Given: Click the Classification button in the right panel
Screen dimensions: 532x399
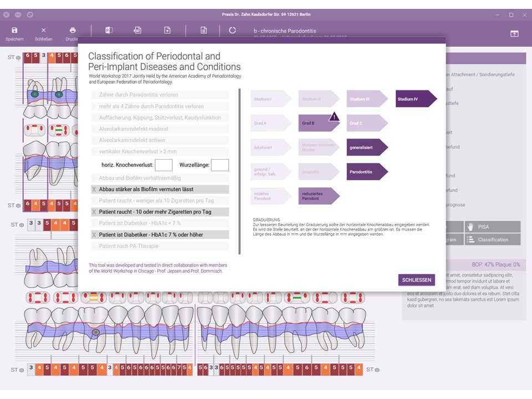Looking at the screenshot, I should click(492, 239).
